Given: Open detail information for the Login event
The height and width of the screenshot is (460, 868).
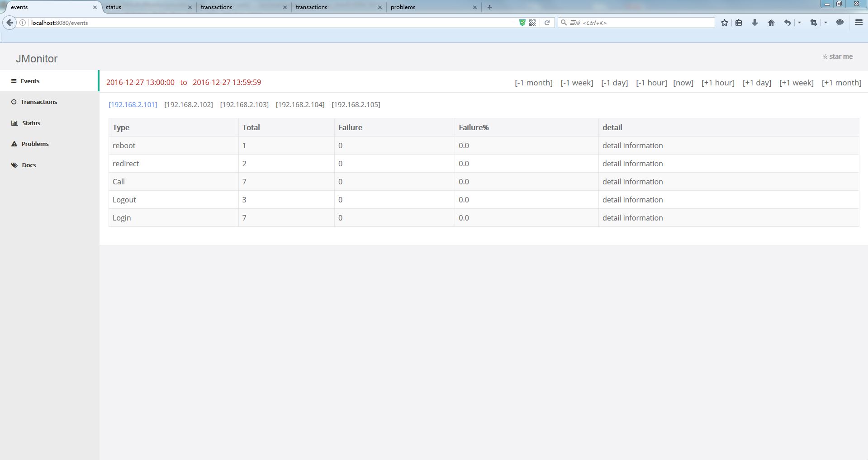Looking at the screenshot, I should [632, 217].
